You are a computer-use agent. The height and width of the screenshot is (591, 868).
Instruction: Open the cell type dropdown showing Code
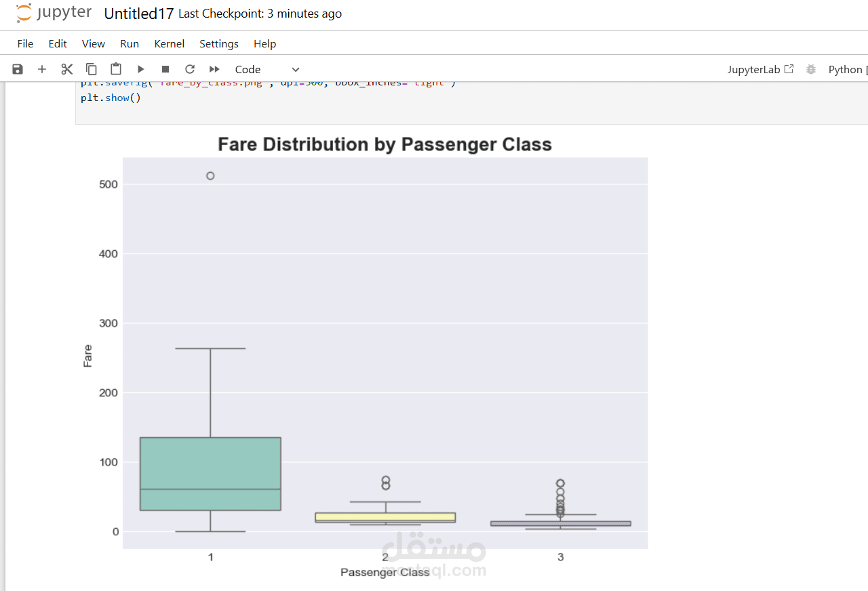(x=267, y=69)
